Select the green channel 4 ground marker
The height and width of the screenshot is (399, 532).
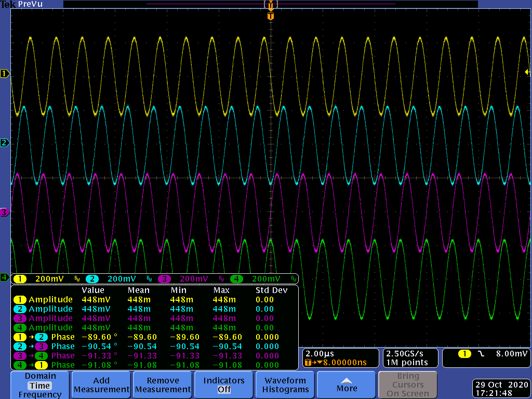(5, 277)
